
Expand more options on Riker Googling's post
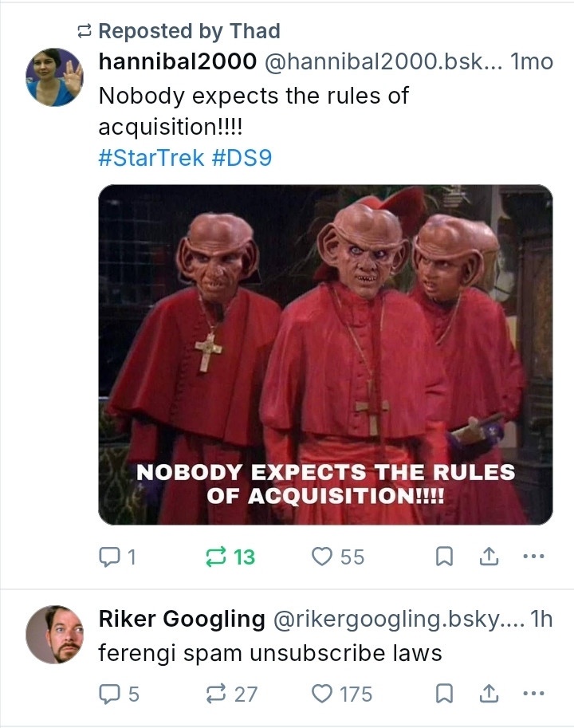pos(533,693)
